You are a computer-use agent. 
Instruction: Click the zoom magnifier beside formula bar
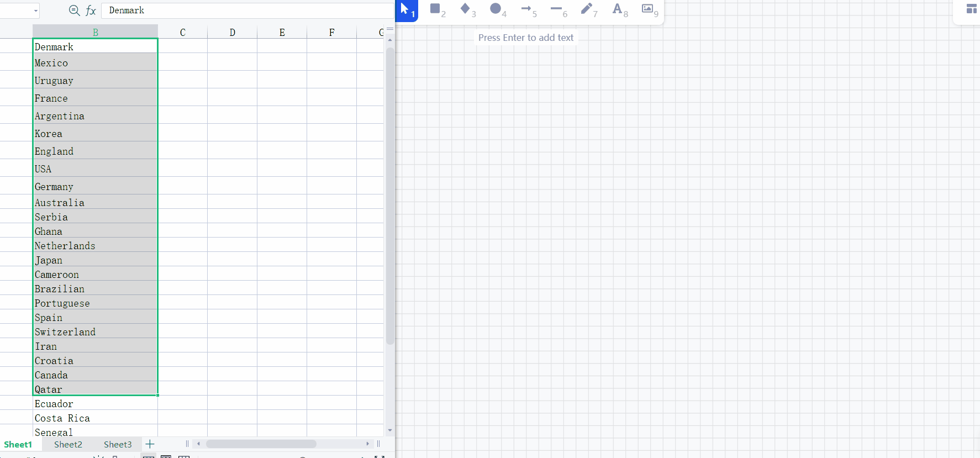(x=74, y=10)
